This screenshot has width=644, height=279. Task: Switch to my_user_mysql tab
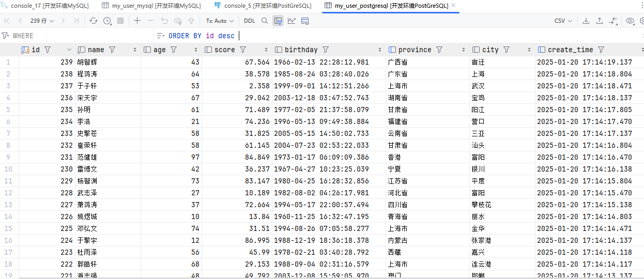(x=151, y=6)
